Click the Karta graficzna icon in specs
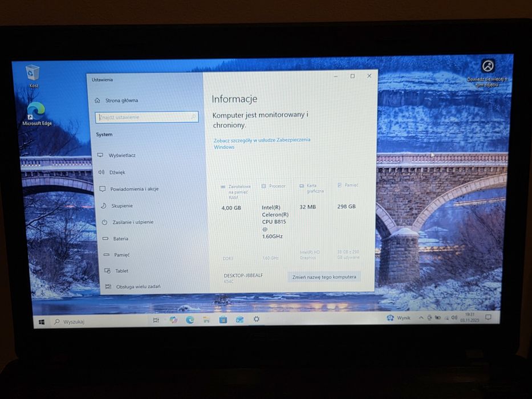This screenshot has height=399, width=532. 302,186
